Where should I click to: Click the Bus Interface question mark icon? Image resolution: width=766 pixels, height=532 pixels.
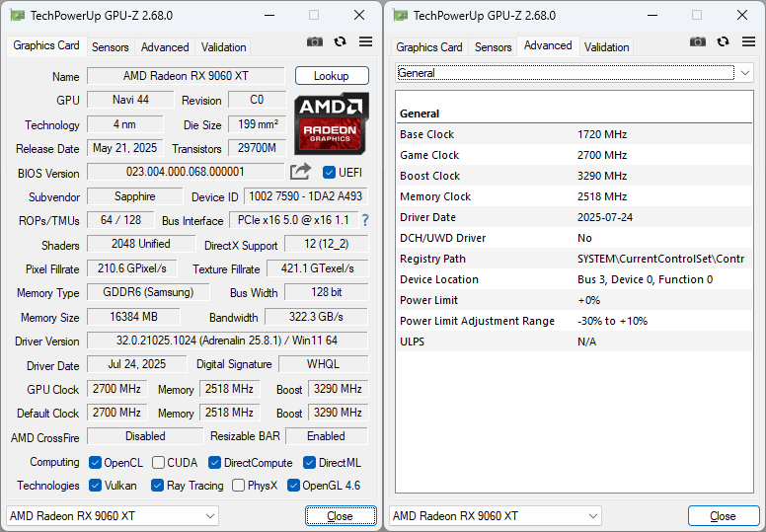(365, 220)
